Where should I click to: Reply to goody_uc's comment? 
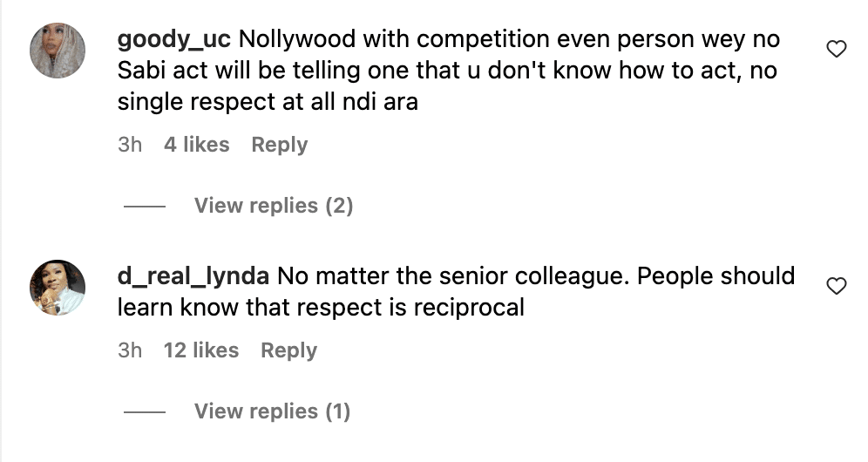279,145
